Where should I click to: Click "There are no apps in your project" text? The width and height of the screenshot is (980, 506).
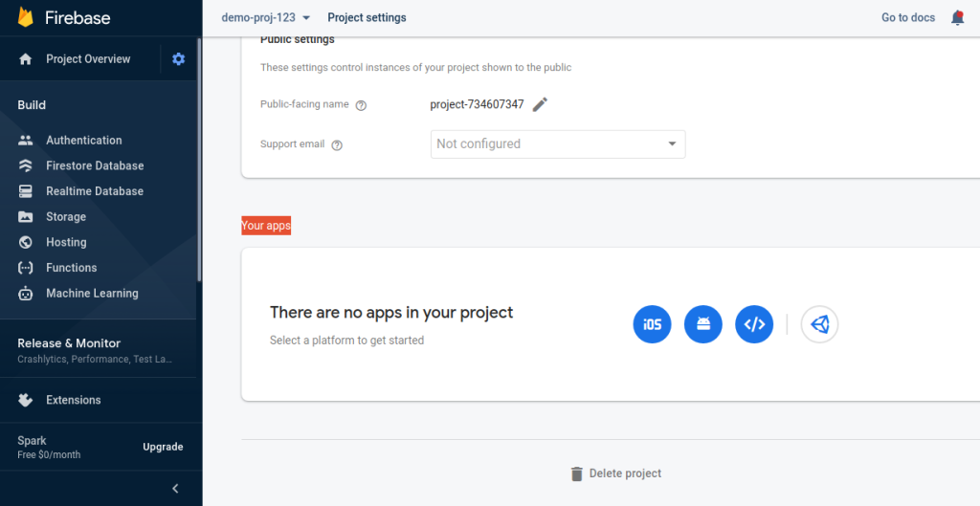(x=391, y=313)
